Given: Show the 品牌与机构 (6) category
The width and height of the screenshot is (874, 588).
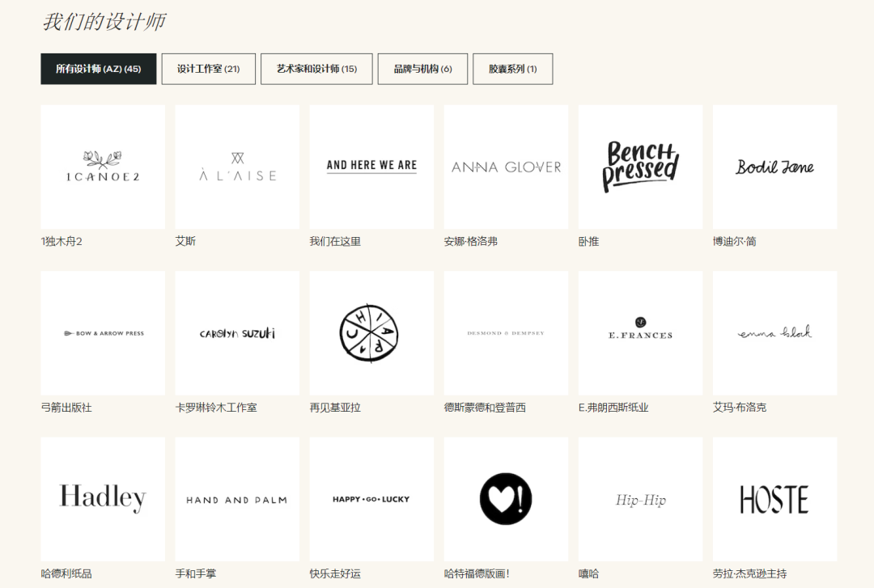Looking at the screenshot, I should pyautogui.click(x=422, y=69).
